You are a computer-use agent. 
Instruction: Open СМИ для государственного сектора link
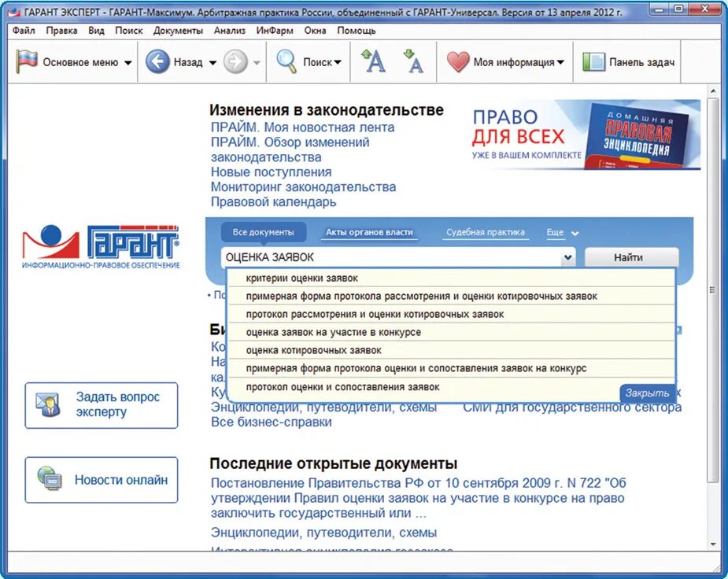[x=572, y=408]
